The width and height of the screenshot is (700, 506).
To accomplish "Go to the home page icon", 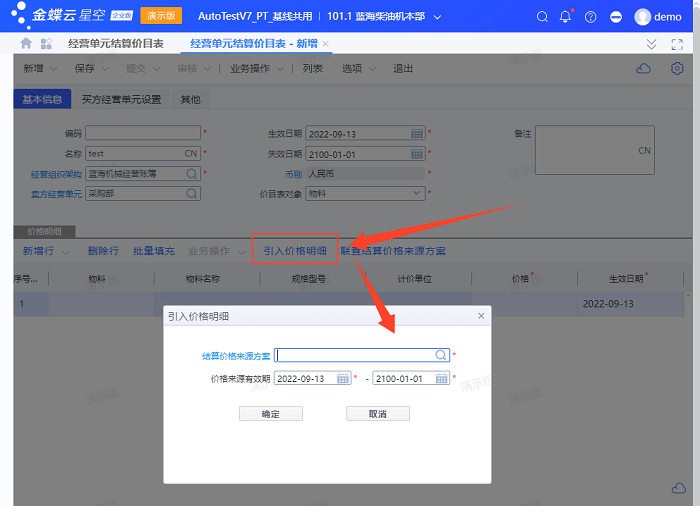I will tap(26, 44).
